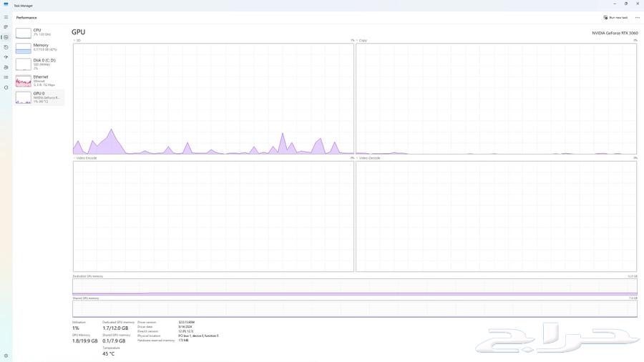
Task: Select CPU in the performance list
Action: (39, 32)
